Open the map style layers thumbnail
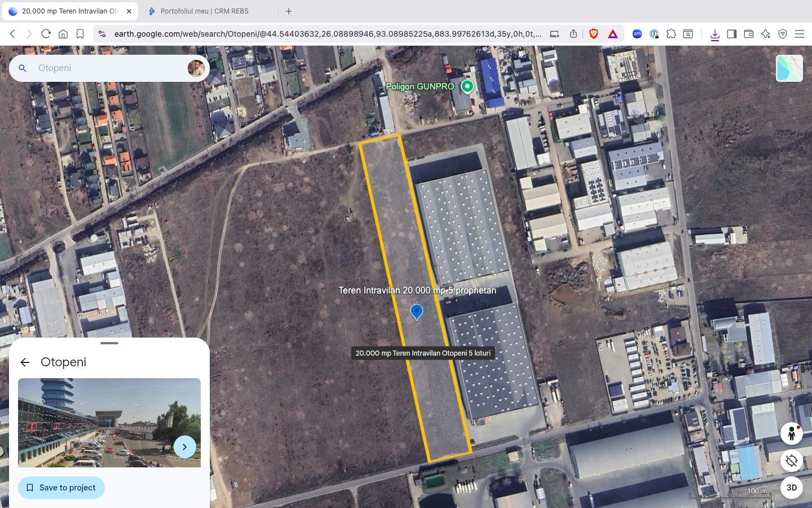Image resolution: width=812 pixels, height=508 pixels. click(x=789, y=68)
